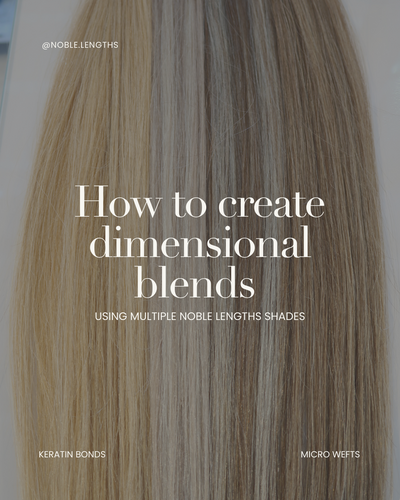Click the word "to" in headline
The height and width of the screenshot is (500, 400).
[190, 203]
